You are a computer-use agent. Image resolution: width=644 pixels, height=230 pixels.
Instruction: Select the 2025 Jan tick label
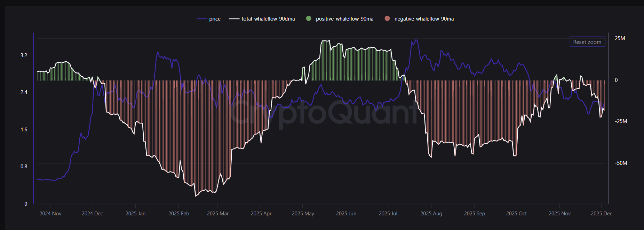[135, 214]
